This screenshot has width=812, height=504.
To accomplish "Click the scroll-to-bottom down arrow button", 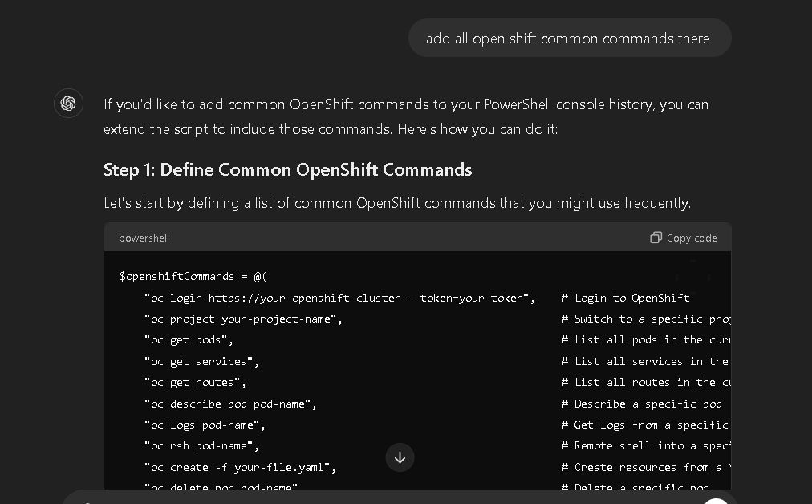I will (400, 457).
